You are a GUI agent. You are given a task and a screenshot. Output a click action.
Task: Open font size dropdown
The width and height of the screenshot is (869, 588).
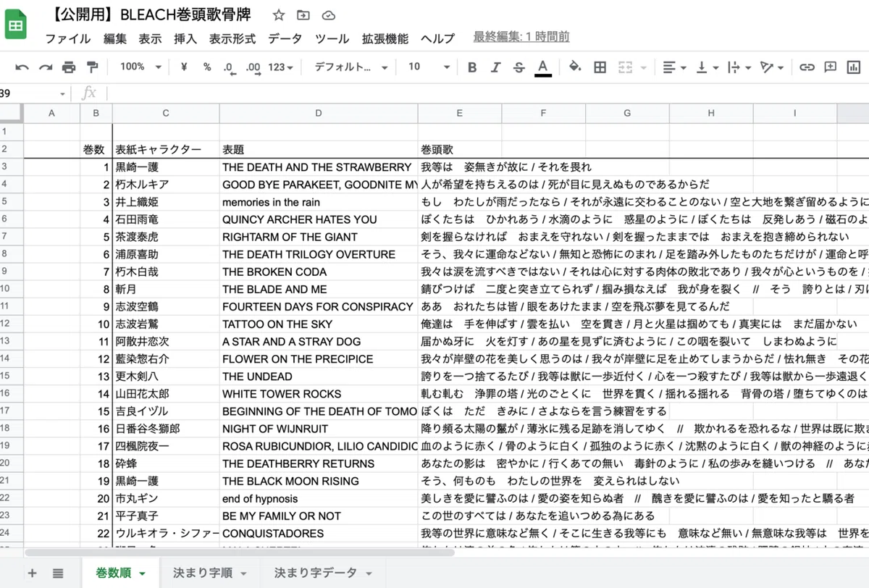[x=429, y=67]
